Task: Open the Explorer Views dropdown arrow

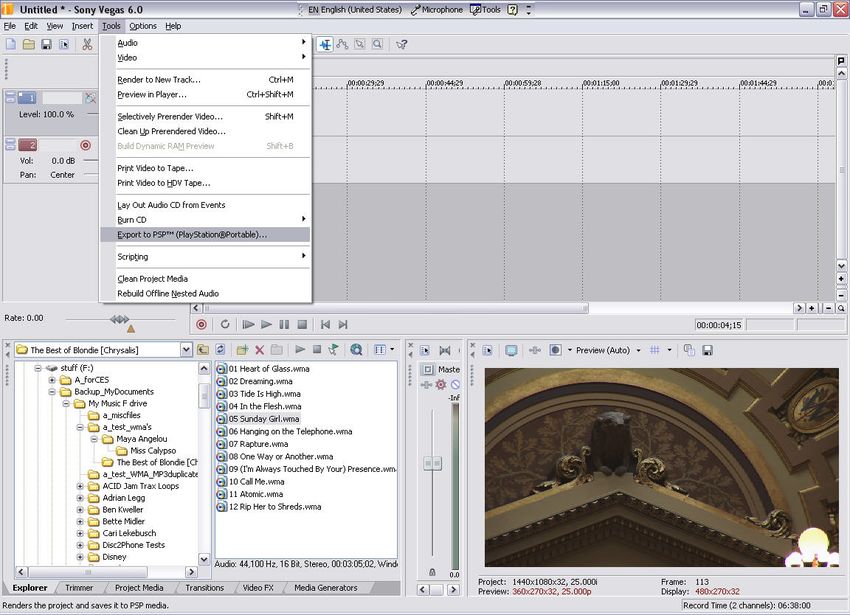Action: tap(392, 350)
